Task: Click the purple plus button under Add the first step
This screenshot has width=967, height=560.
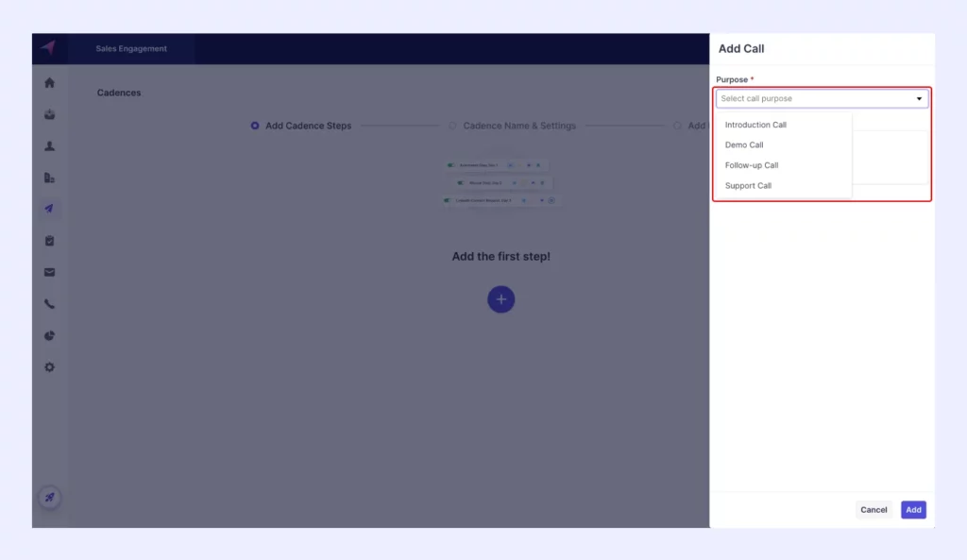Action: (500, 299)
